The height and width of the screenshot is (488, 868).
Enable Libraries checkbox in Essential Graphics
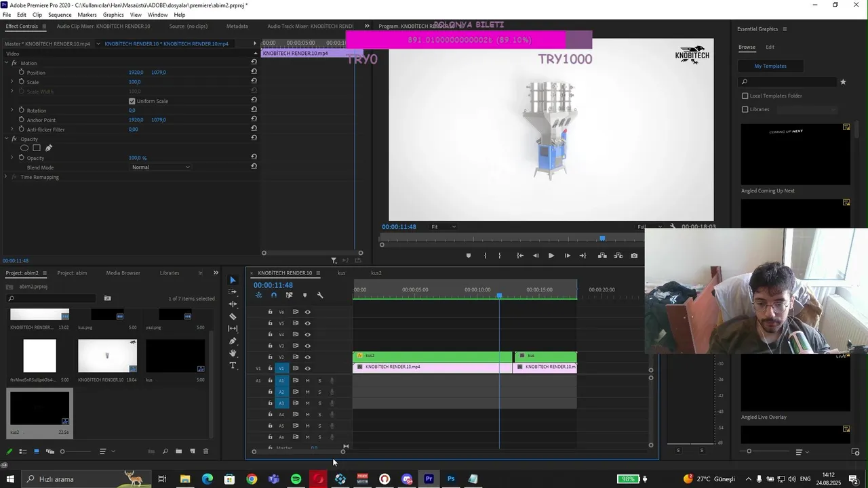tap(745, 109)
